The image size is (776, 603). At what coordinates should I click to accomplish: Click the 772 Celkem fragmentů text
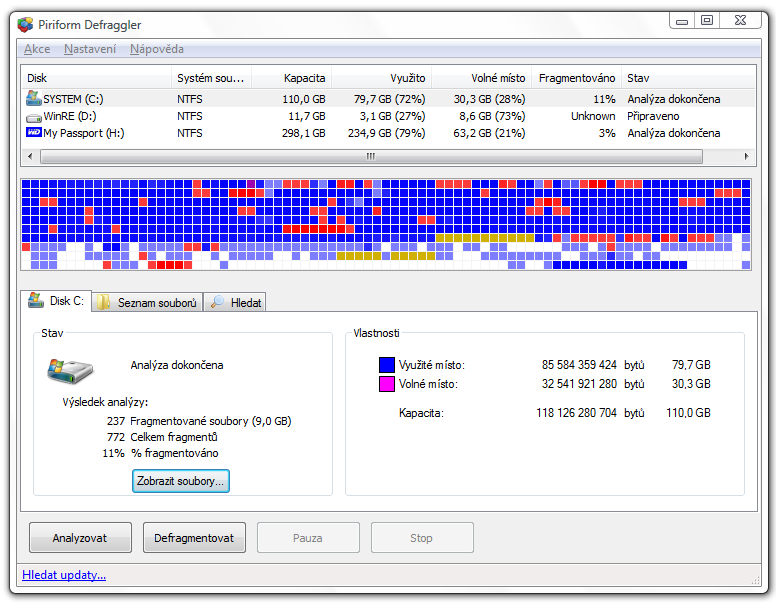click(x=162, y=437)
